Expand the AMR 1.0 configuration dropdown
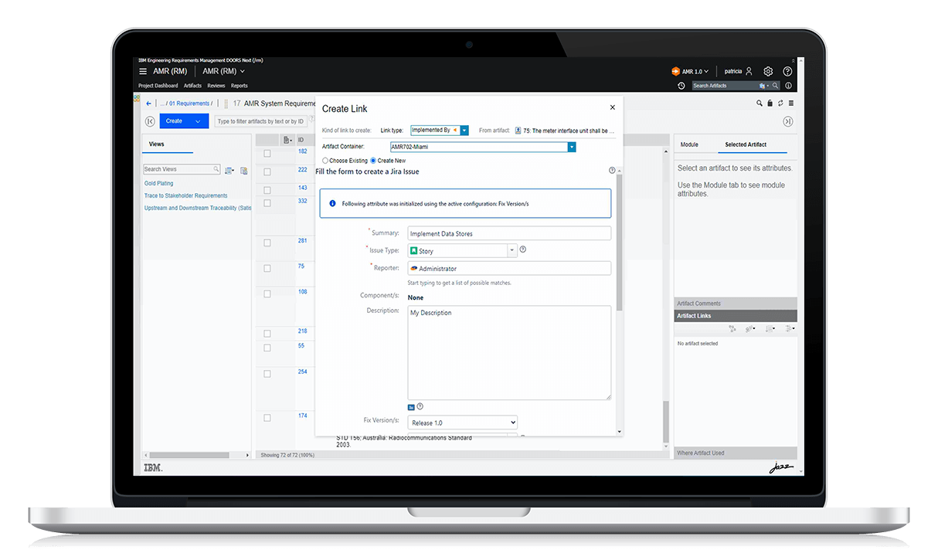Screen dimensions: 938x560 706,71
